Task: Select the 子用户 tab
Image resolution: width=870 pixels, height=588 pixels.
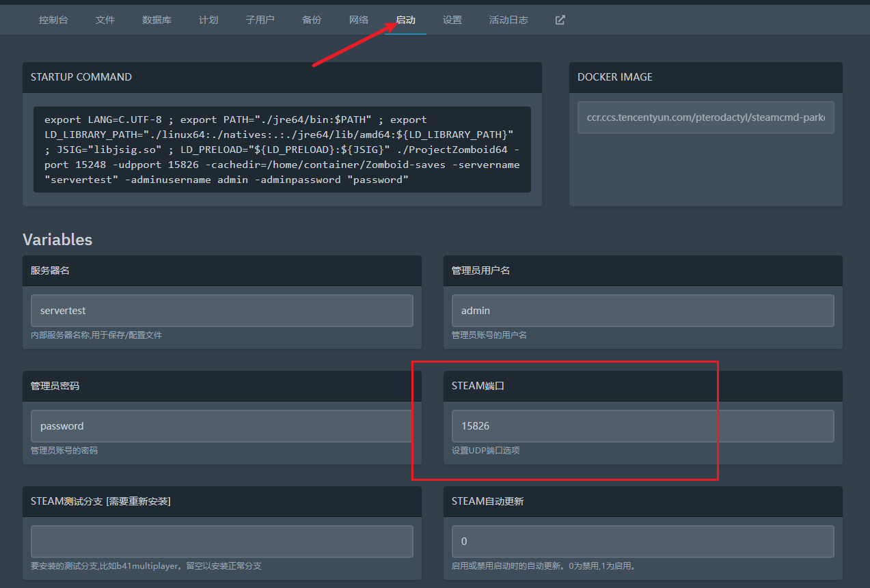Action: click(260, 20)
